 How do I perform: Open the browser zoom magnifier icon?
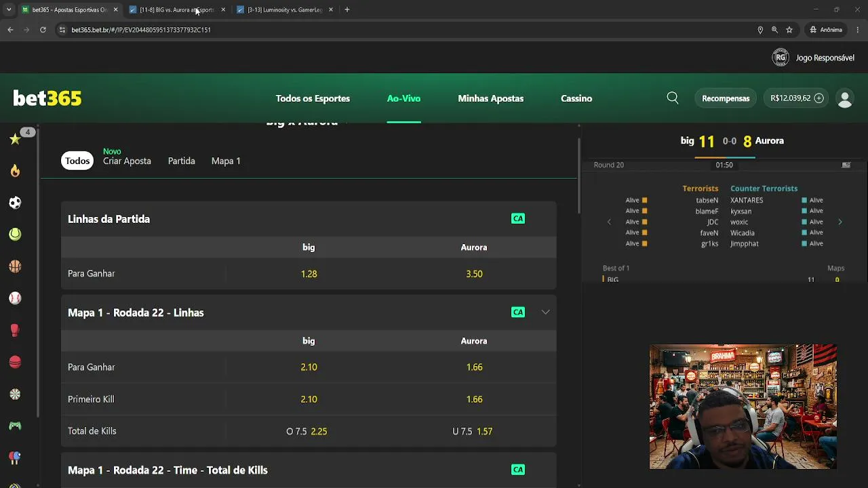coord(774,30)
